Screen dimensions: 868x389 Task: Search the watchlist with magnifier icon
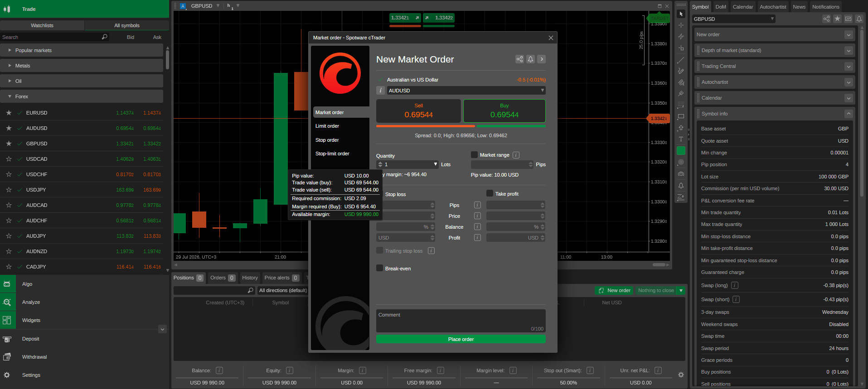click(x=105, y=37)
